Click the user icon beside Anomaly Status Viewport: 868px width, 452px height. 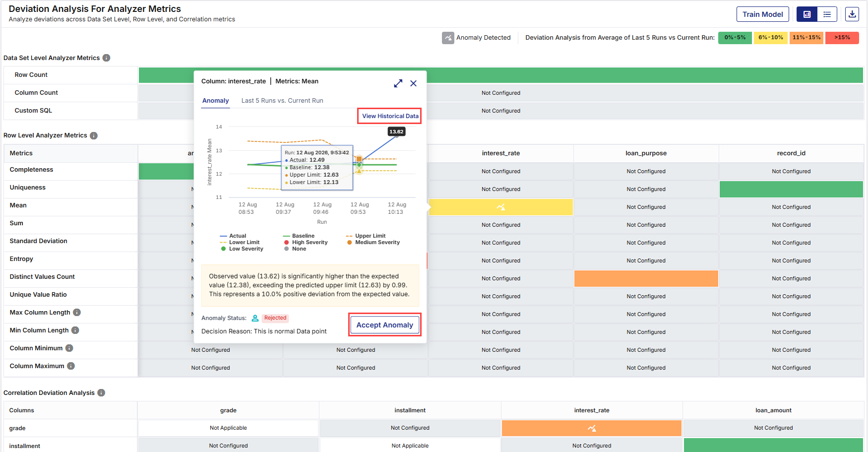[x=255, y=318]
